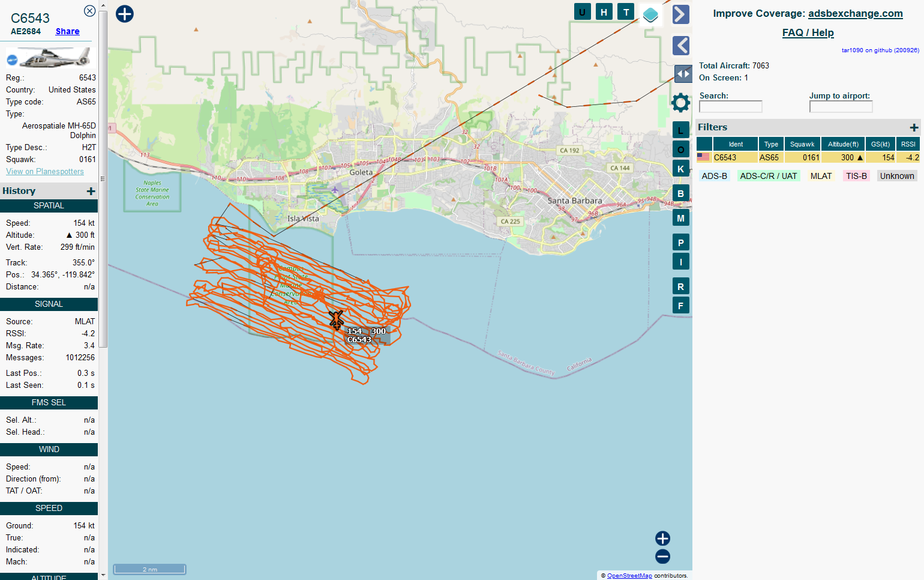This screenshot has width=924, height=580.
Task: Sort table by Squawk column
Action: pyautogui.click(x=802, y=144)
